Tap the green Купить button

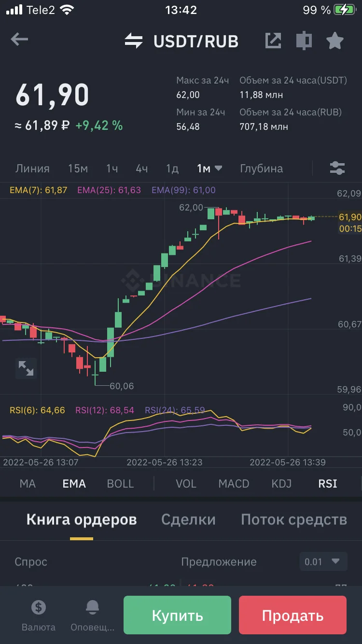pos(177,616)
